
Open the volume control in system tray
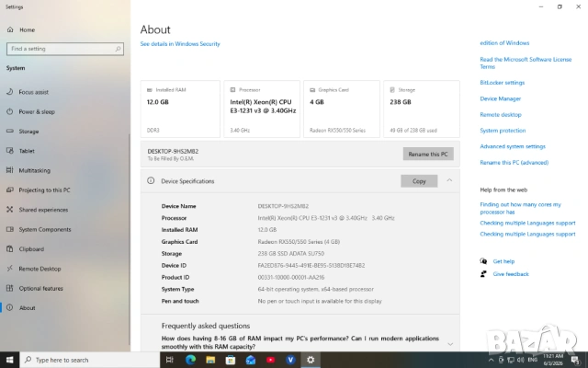[521, 360]
